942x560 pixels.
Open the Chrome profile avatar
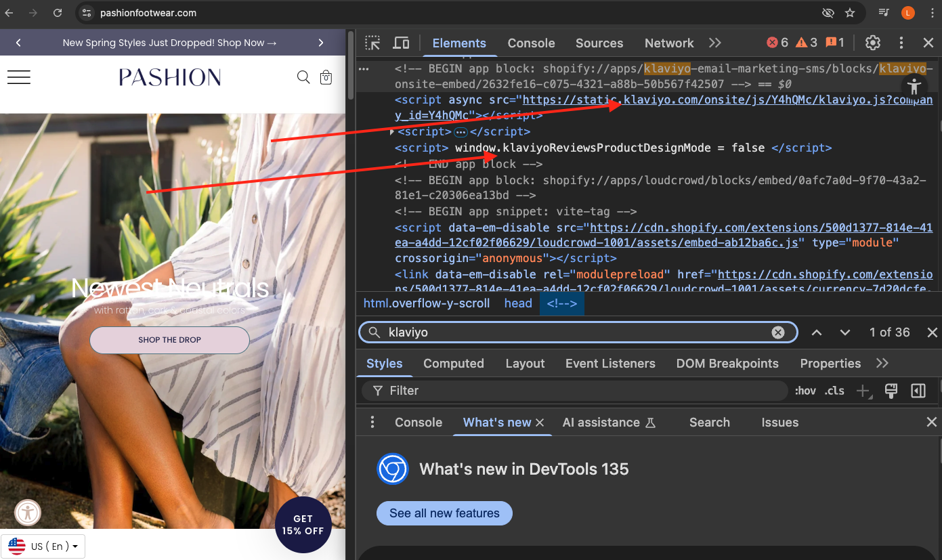click(908, 13)
